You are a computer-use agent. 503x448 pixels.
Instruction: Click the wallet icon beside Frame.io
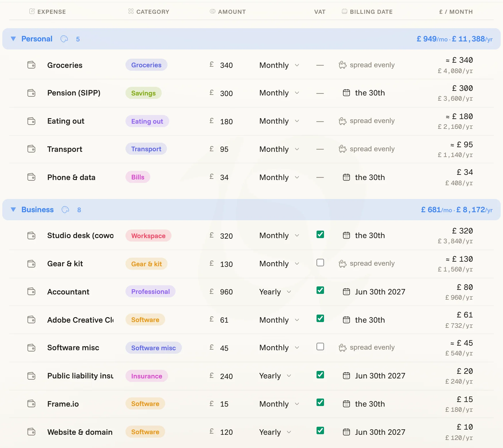31,404
